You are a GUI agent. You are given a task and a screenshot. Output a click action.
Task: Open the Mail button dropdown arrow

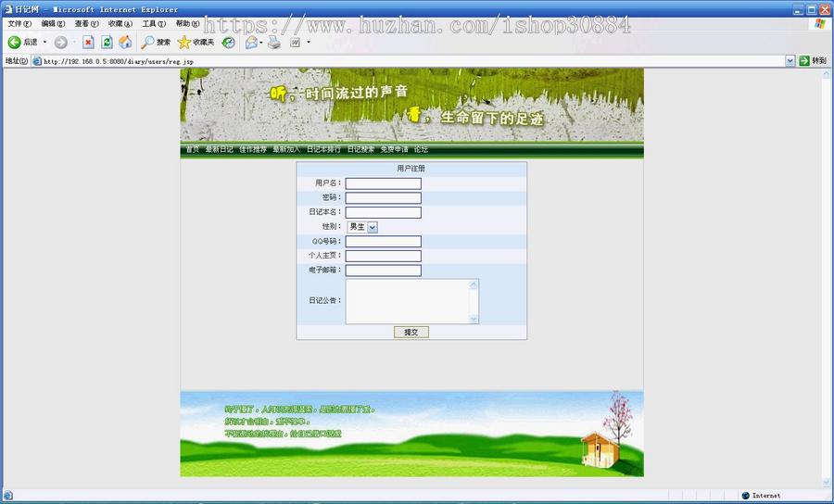(261, 43)
